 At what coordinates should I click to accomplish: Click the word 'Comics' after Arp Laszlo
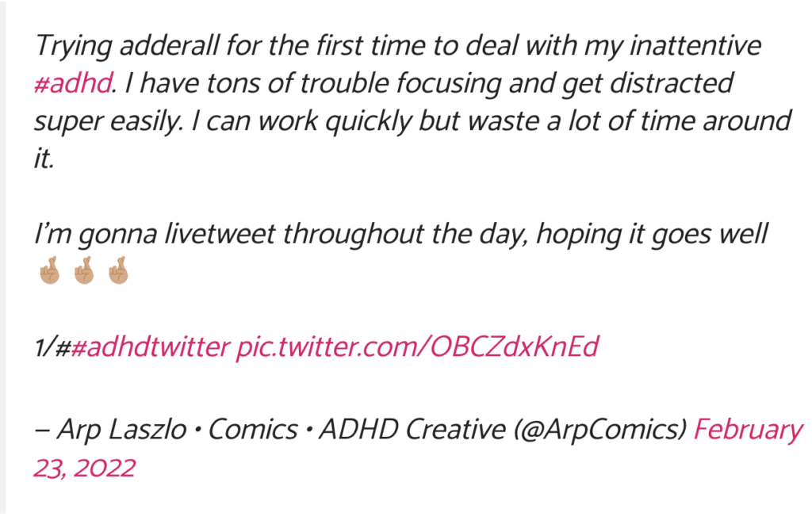(x=253, y=430)
